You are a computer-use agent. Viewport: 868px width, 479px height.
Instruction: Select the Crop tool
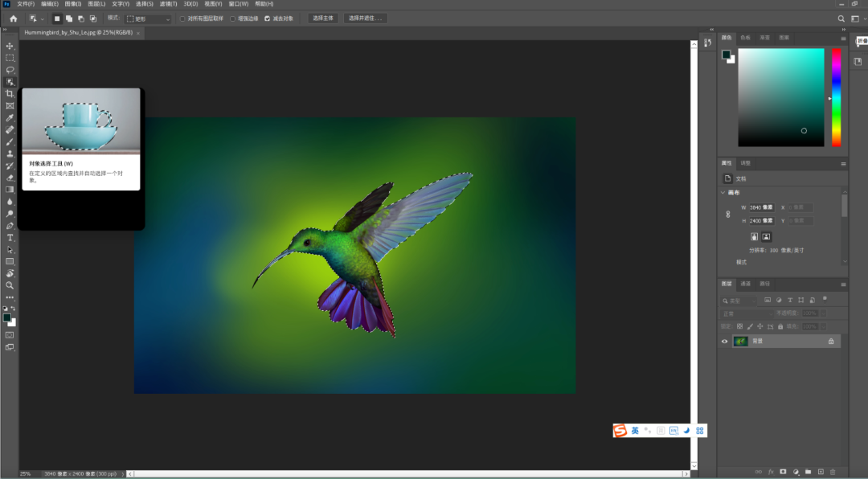tap(10, 94)
